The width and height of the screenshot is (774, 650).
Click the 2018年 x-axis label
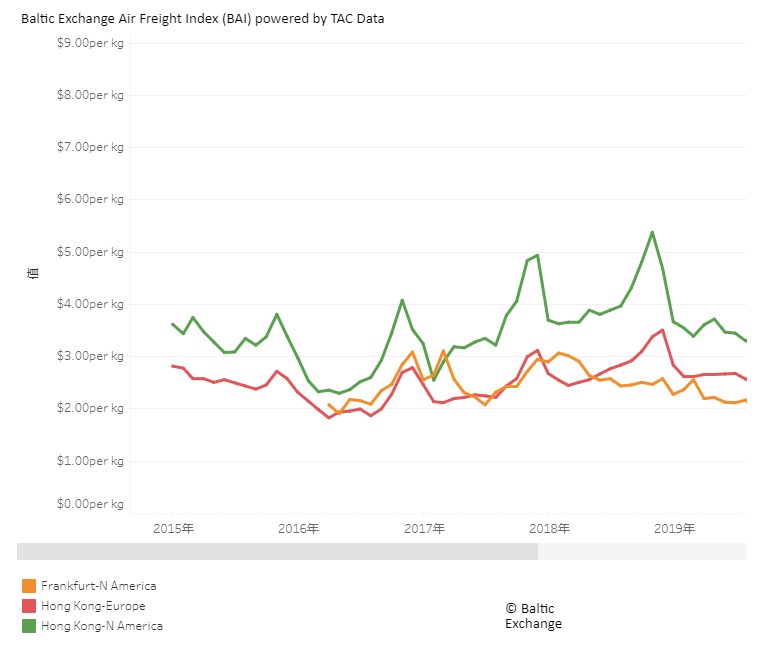click(550, 528)
